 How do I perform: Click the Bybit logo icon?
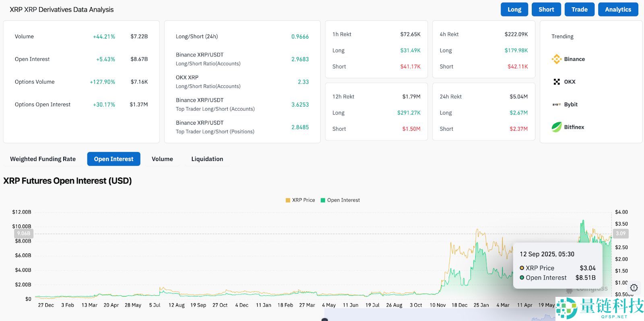coord(557,105)
